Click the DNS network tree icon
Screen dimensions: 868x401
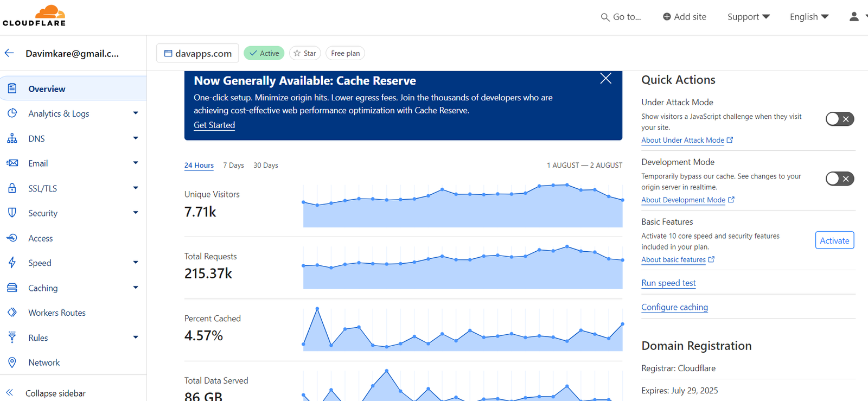coord(12,138)
